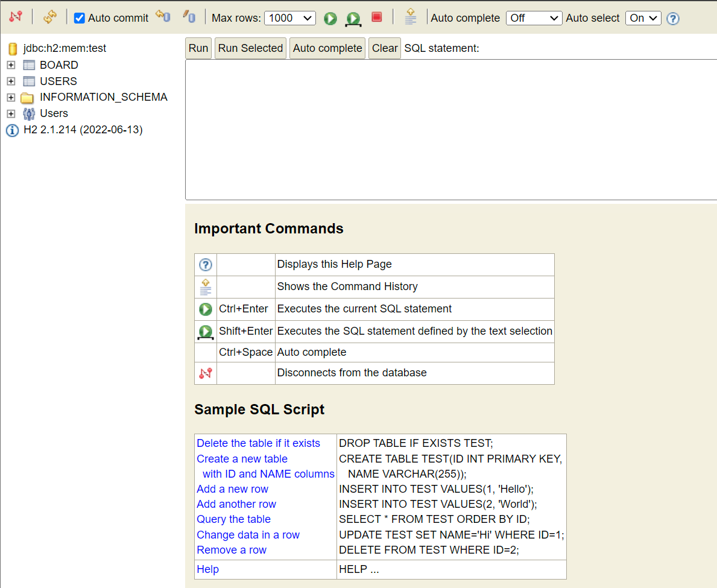Click the INFORMATION_SCHEMA folder icon
The image size is (717, 588).
coord(27,97)
